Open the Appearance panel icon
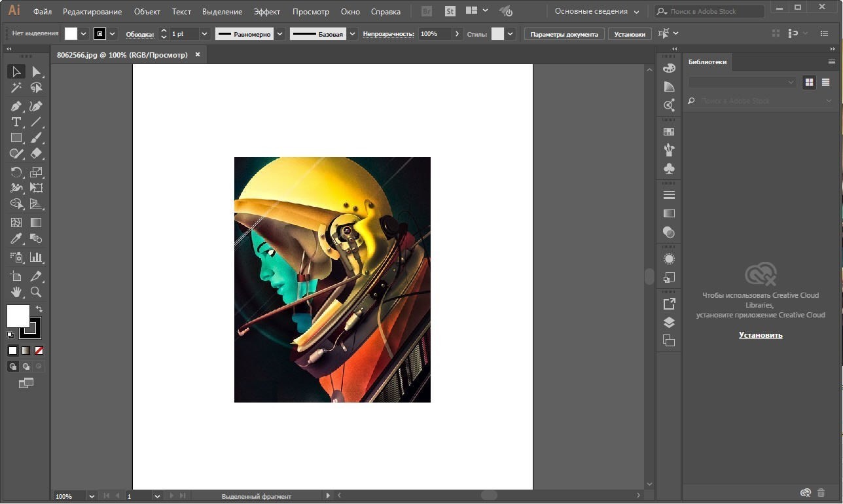Viewport: 843px width, 504px height. tap(669, 259)
